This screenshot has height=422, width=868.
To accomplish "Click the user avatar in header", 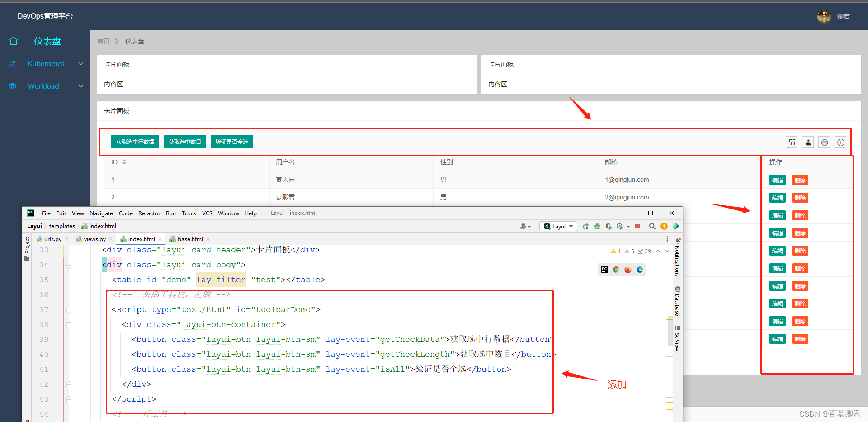I will (x=824, y=16).
